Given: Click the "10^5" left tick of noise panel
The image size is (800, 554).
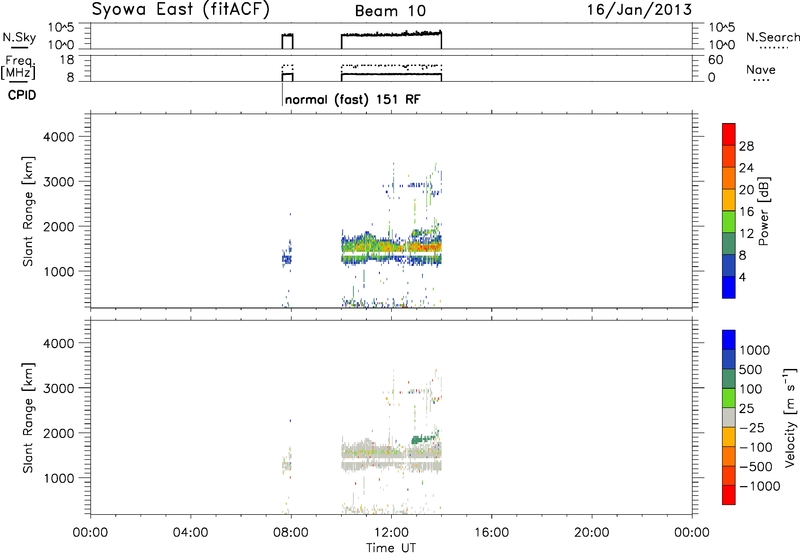Looking at the screenshot, I should tap(61, 28).
